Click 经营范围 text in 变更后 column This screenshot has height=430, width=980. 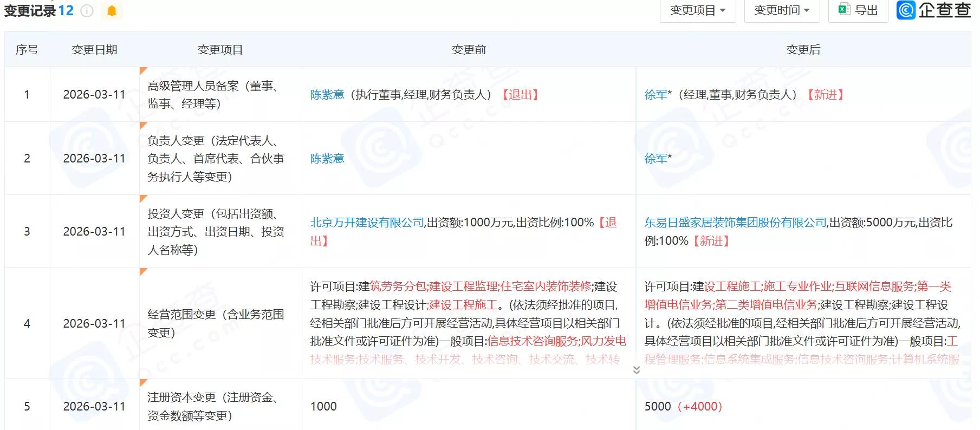(803, 323)
